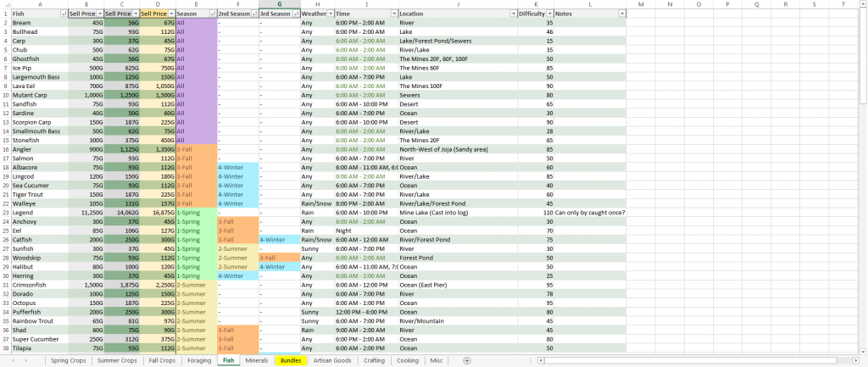Select the cell containing Legend fish name
This screenshot has width=868, height=367.
[39, 212]
